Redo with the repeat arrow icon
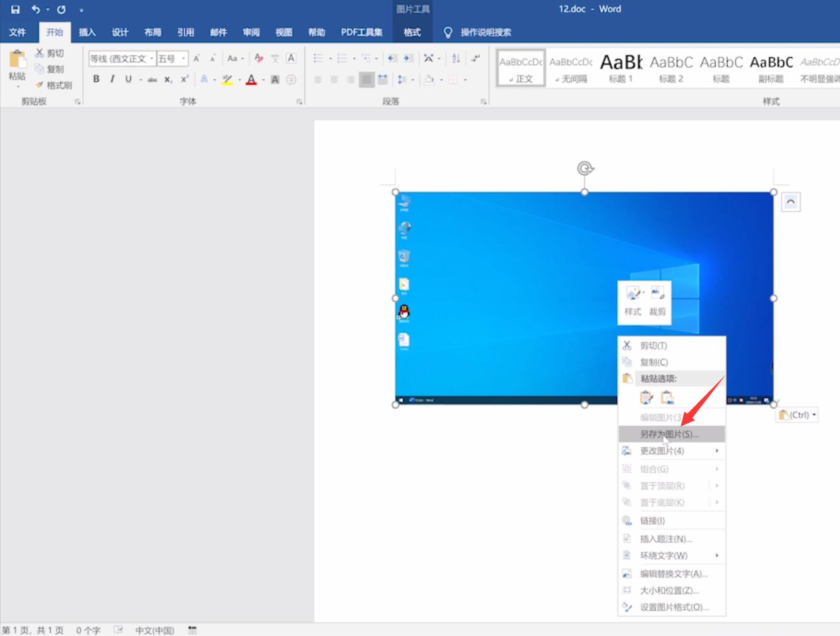 point(61,9)
